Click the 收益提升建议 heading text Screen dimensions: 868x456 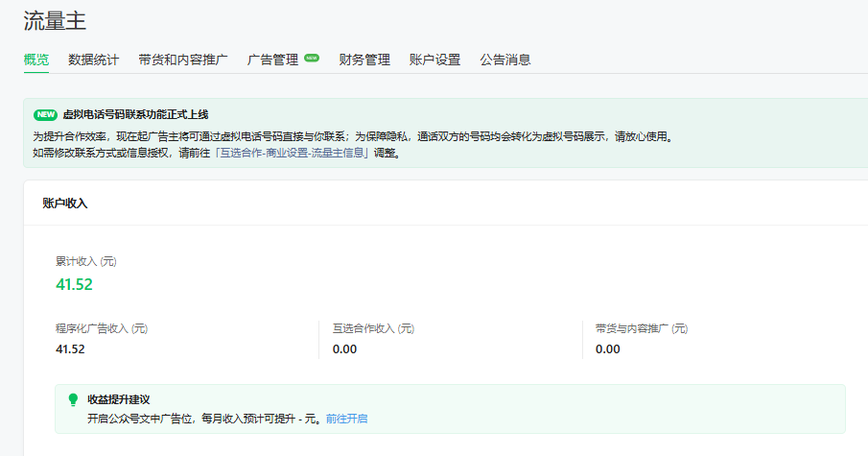pos(119,399)
